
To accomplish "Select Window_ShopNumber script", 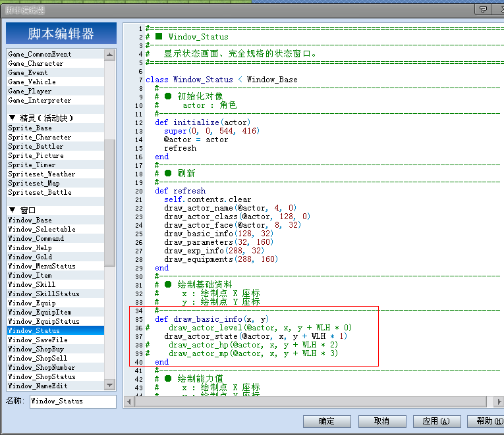I will point(55,368).
